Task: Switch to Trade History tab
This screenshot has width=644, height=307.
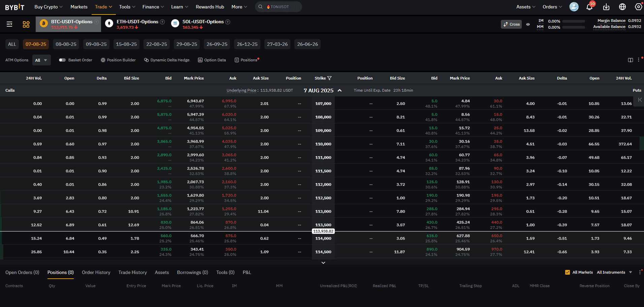Action: 132,272
